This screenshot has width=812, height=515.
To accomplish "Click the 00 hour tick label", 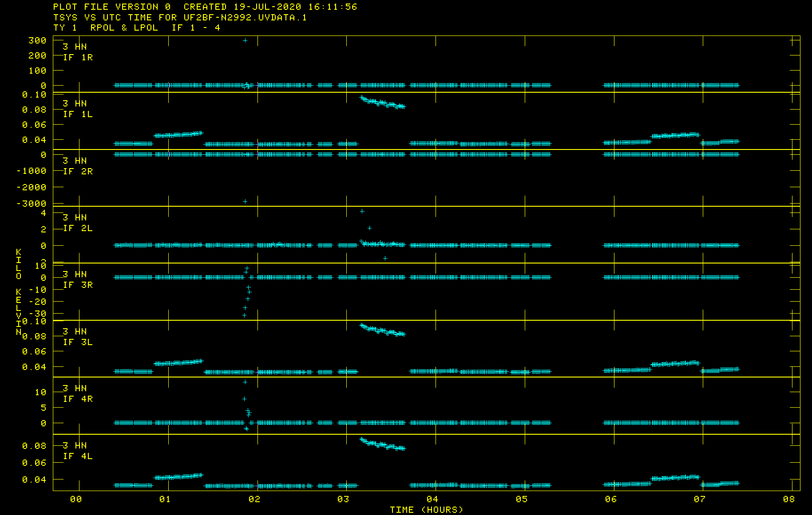I will coord(76,499).
